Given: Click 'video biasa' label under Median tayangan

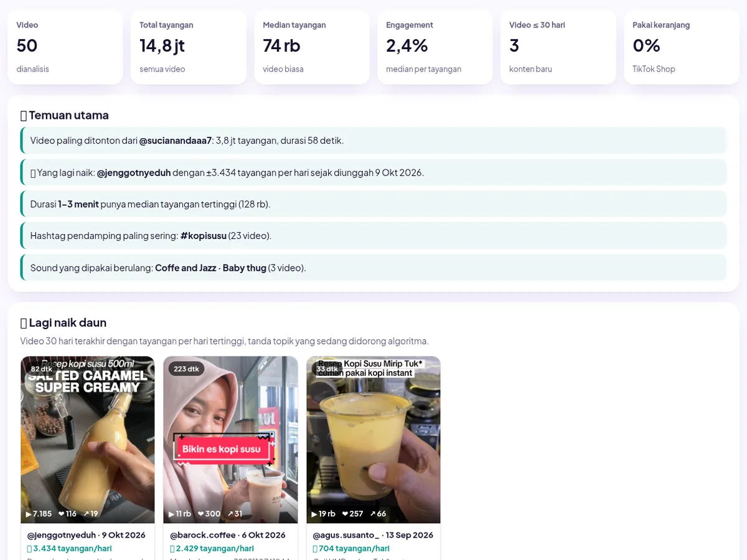Looking at the screenshot, I should coord(283,69).
